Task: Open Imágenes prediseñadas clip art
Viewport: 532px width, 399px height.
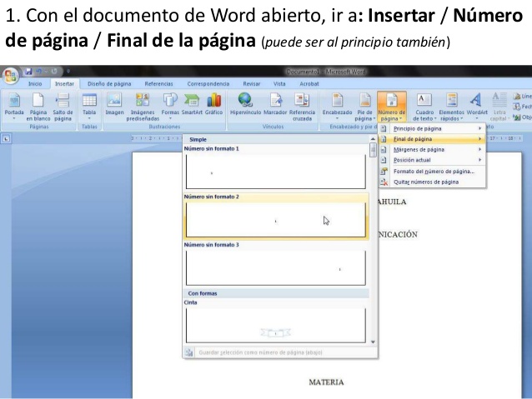Action: coord(143,107)
